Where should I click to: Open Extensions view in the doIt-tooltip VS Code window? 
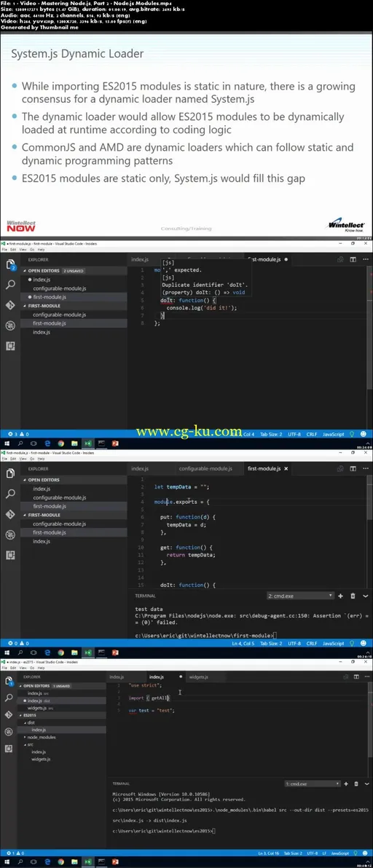[10, 346]
